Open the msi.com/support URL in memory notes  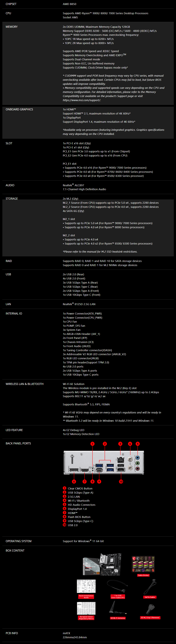[x=82, y=100]
